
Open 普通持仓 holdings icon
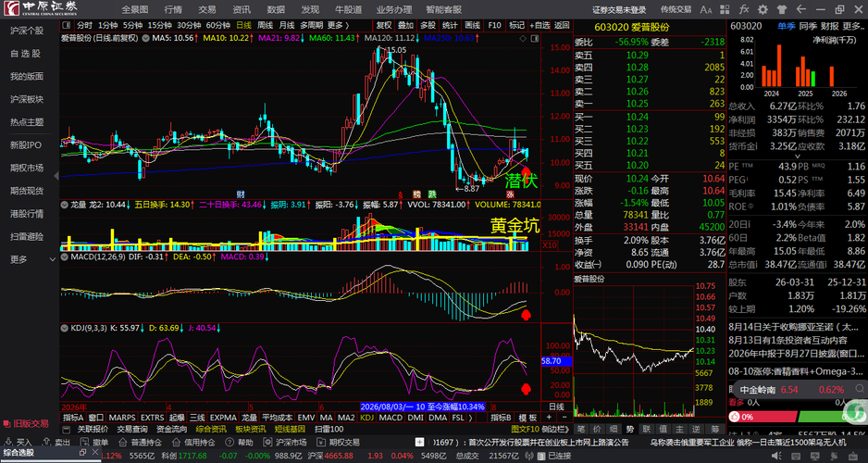122,443
